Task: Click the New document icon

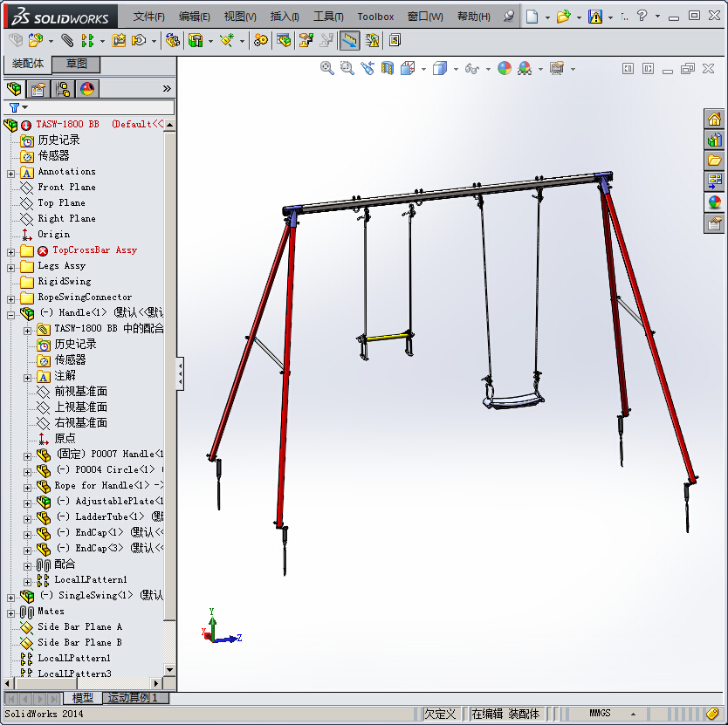Action: [x=532, y=17]
